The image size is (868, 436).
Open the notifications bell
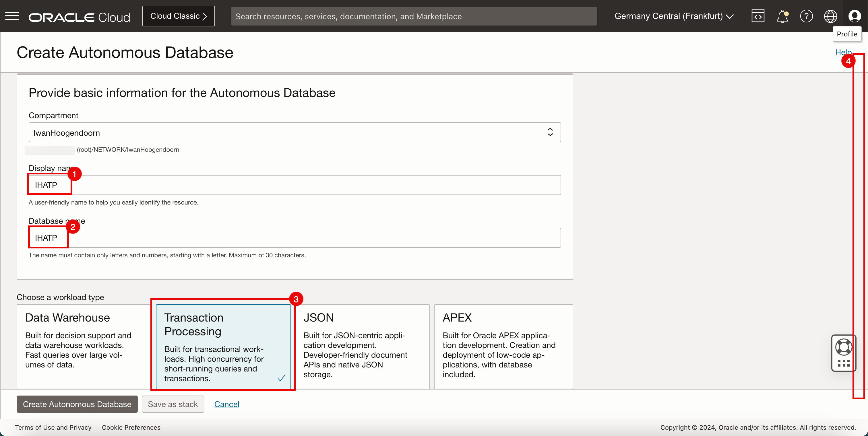(x=782, y=16)
